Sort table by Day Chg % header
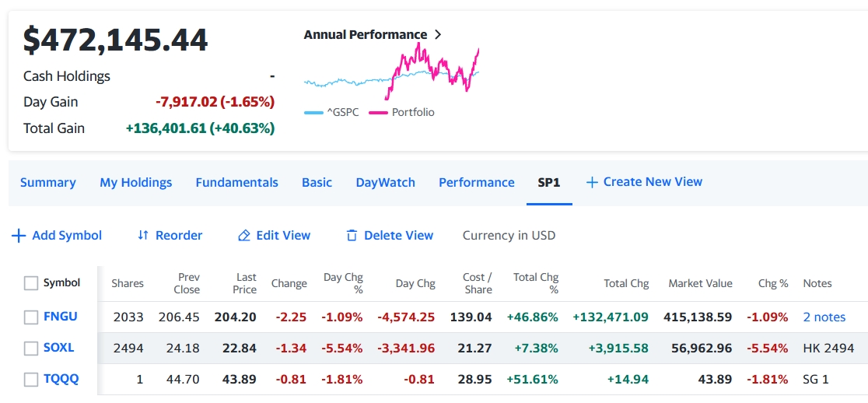The height and width of the screenshot is (403, 868). pos(343,283)
